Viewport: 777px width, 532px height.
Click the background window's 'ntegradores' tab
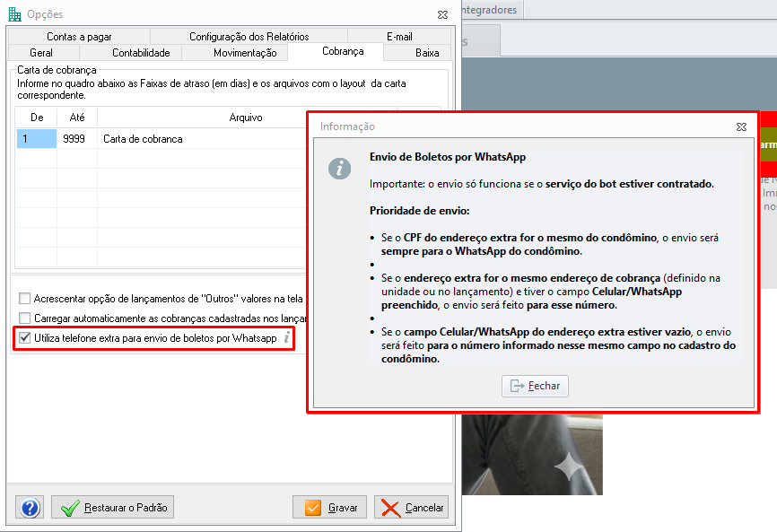pos(490,10)
